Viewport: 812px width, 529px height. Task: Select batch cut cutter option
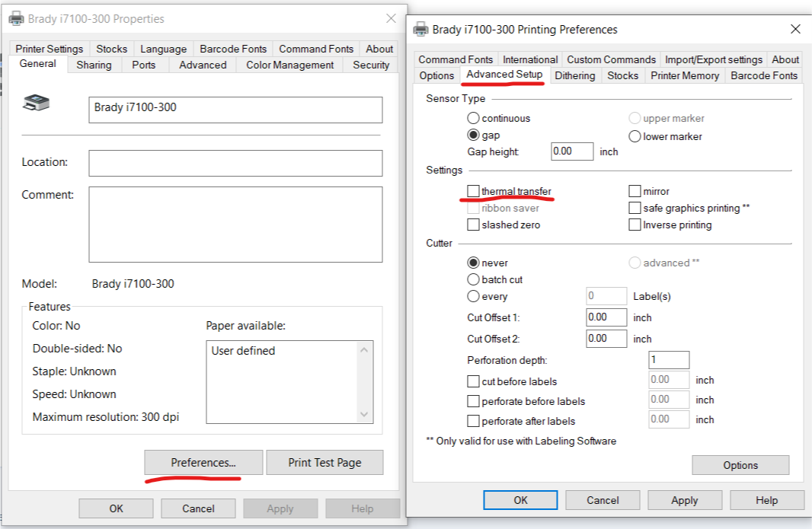pos(473,279)
